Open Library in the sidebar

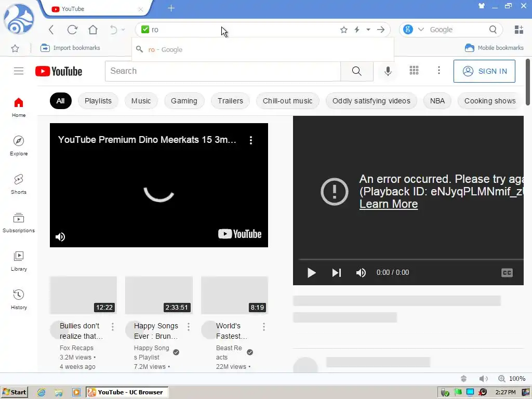pyautogui.click(x=19, y=261)
